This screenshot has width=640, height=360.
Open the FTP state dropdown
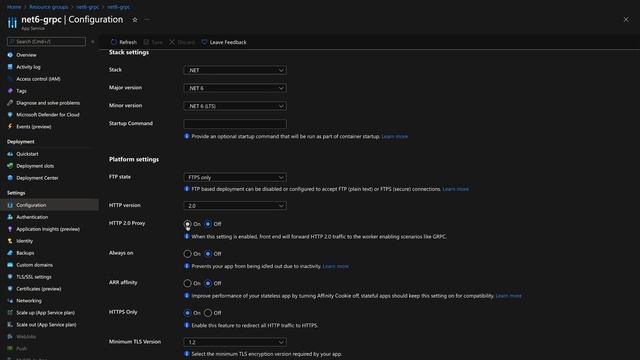235,178
